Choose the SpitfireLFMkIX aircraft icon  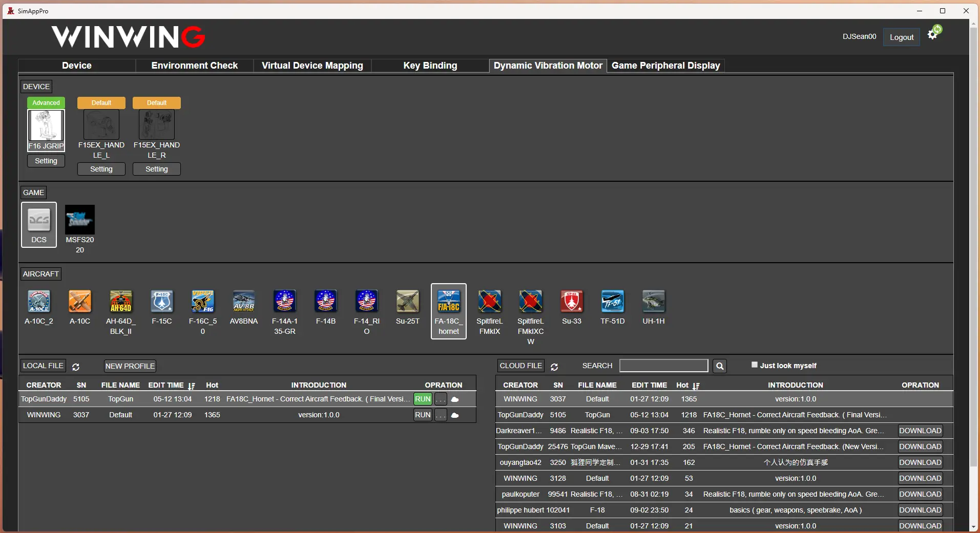(x=490, y=302)
